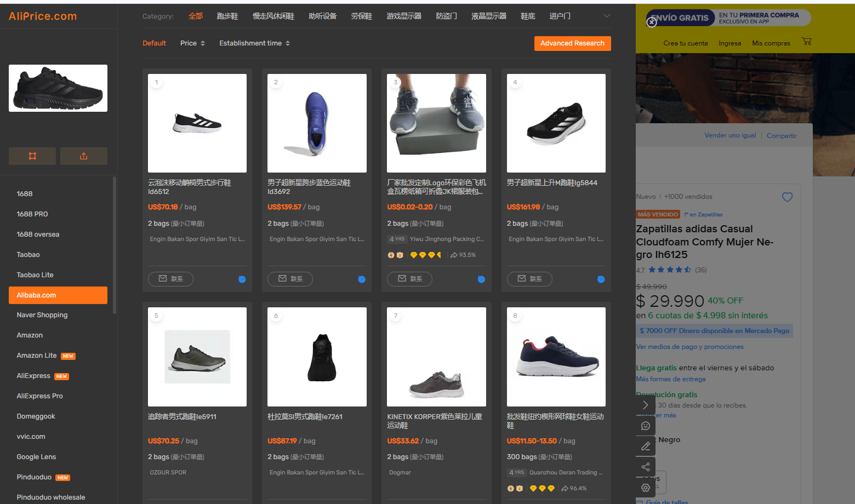
Task: Close the ENVÍO GRATIS banner
Action: tap(651, 22)
